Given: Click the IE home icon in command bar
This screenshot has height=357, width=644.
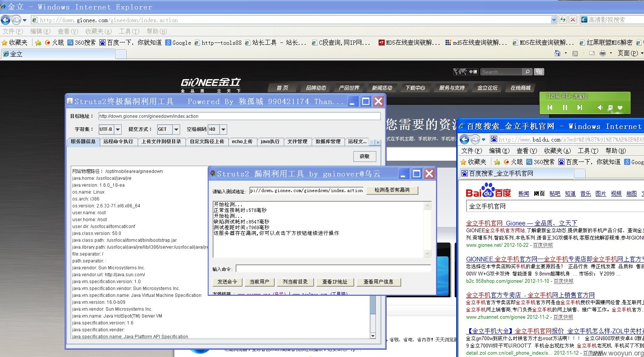Looking at the screenshot, I should [x=558, y=53].
